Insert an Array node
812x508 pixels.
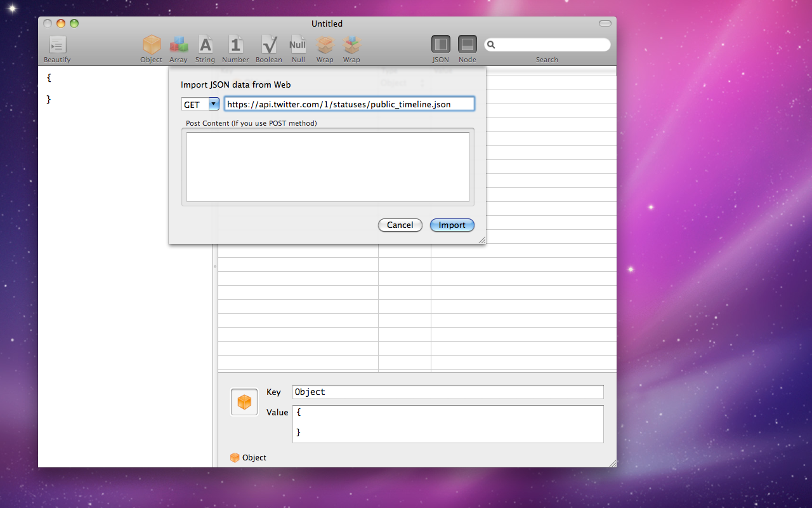(178, 44)
